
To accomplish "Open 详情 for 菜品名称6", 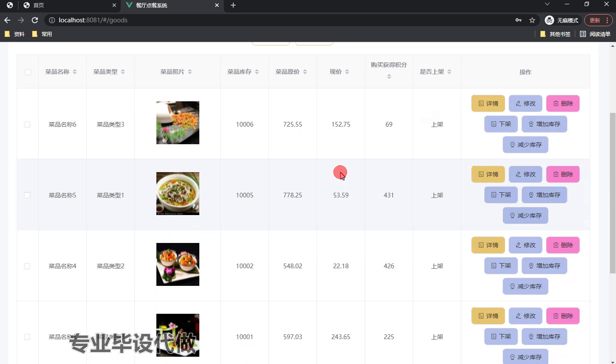I will (488, 103).
